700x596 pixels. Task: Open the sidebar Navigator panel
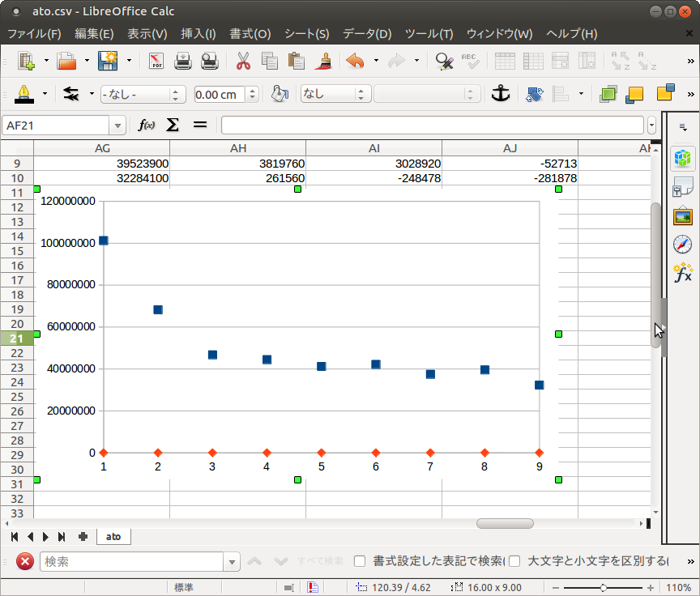683,245
